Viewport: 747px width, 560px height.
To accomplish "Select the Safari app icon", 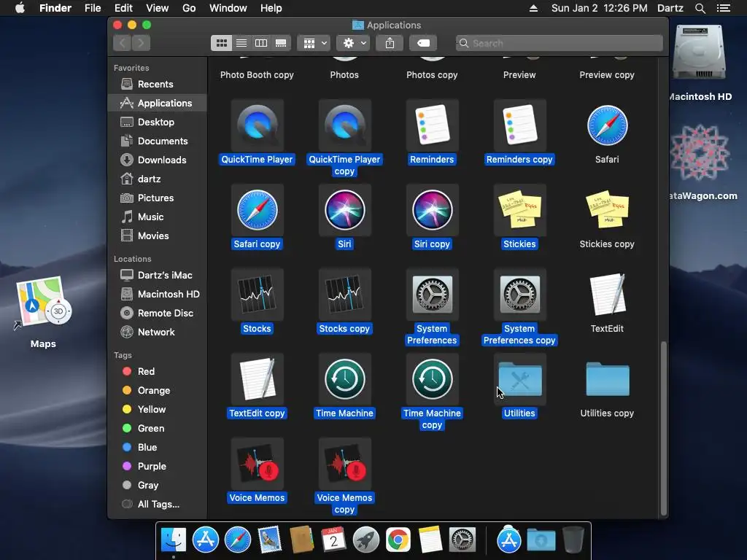I will [x=607, y=125].
